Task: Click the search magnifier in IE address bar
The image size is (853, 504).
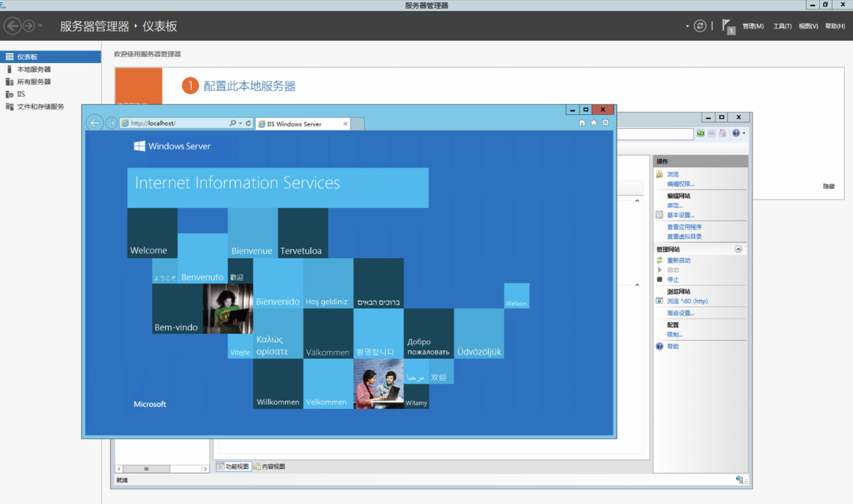Action: point(233,124)
